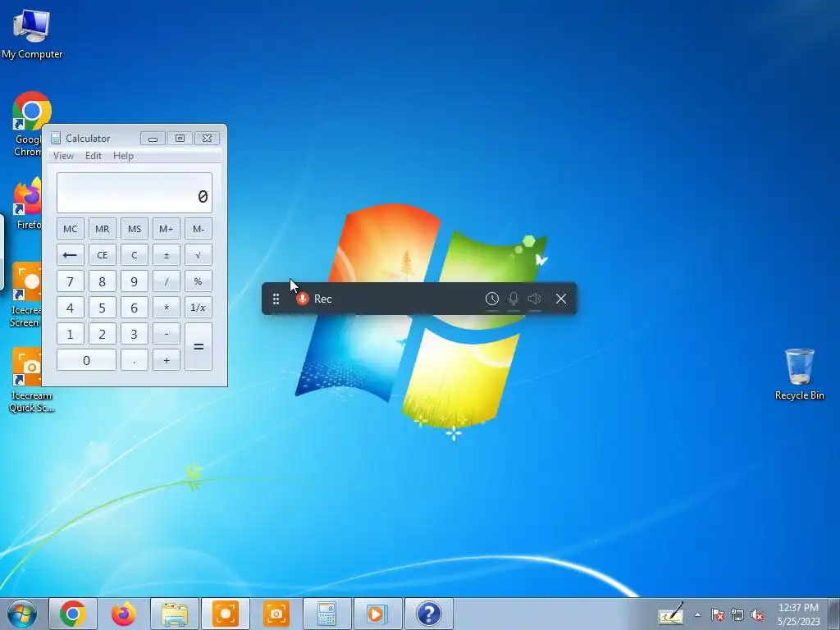Click the C clear button
The image size is (840, 630).
135,255
